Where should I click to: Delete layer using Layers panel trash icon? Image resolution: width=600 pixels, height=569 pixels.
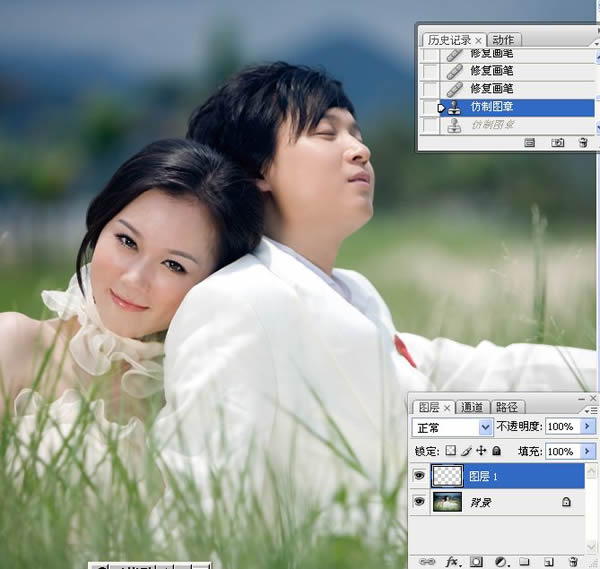click(x=573, y=561)
